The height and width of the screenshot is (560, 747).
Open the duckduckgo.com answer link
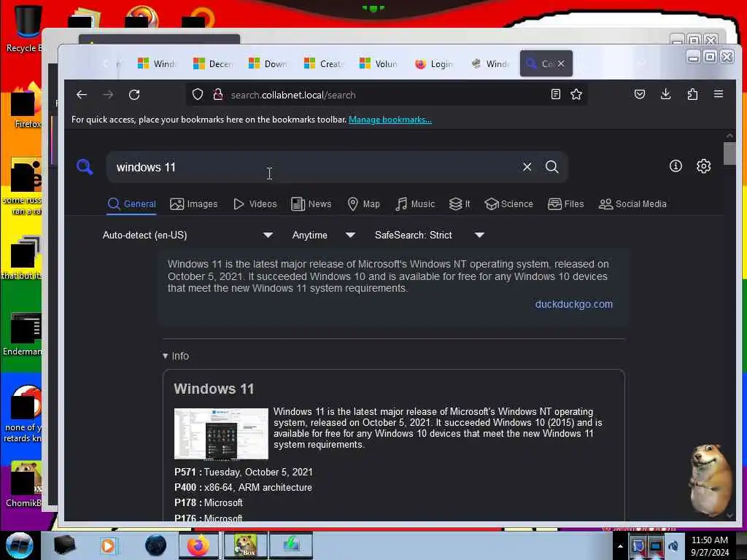(x=573, y=304)
